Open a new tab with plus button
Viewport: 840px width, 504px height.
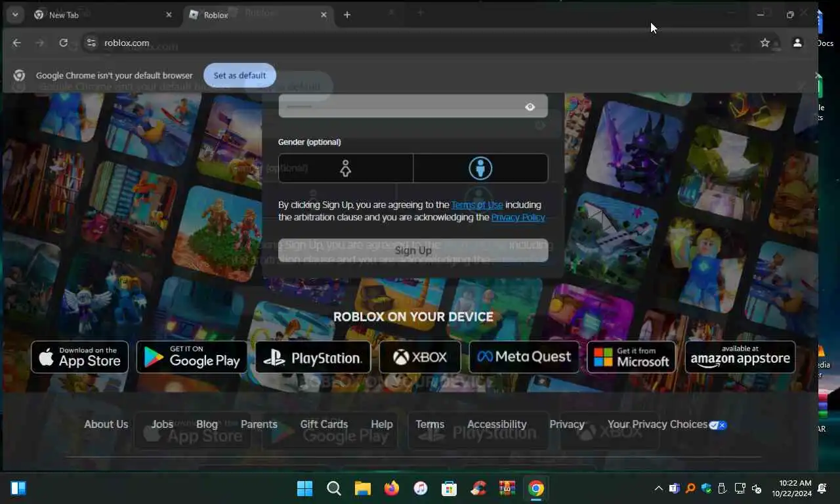pyautogui.click(x=347, y=14)
